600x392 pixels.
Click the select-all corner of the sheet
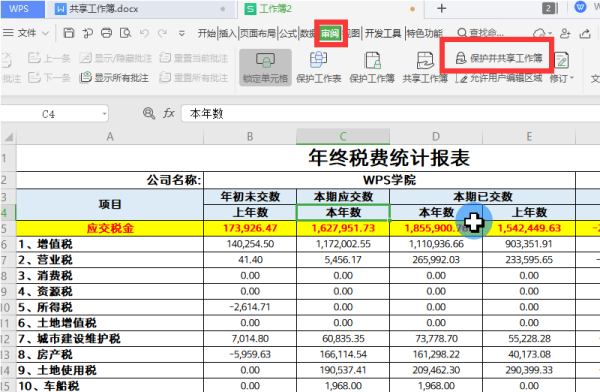[x=8, y=137]
